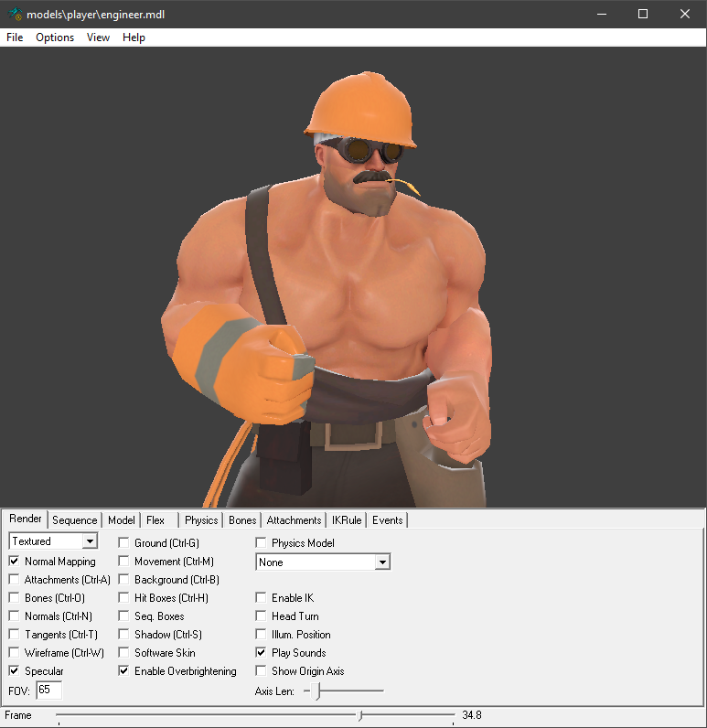This screenshot has width=707, height=728.
Task: Enable Bones (Ctrl-O) checkbox
Action: coord(15,598)
